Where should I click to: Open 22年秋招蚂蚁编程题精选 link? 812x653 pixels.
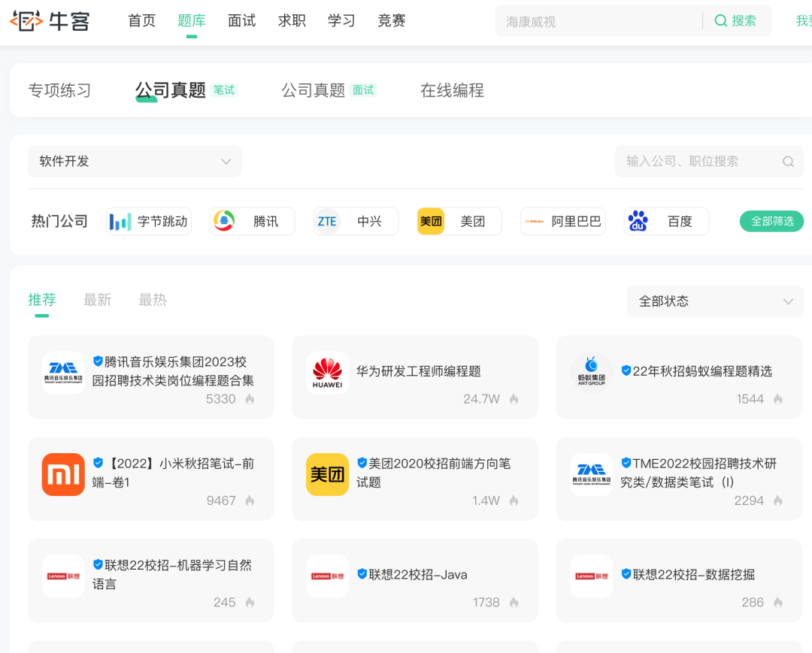[702, 371]
